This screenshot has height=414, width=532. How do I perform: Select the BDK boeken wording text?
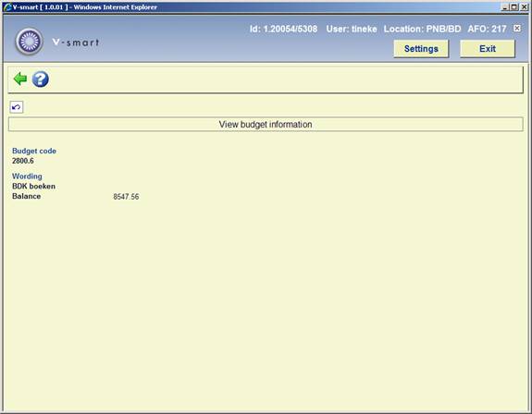pos(33,186)
